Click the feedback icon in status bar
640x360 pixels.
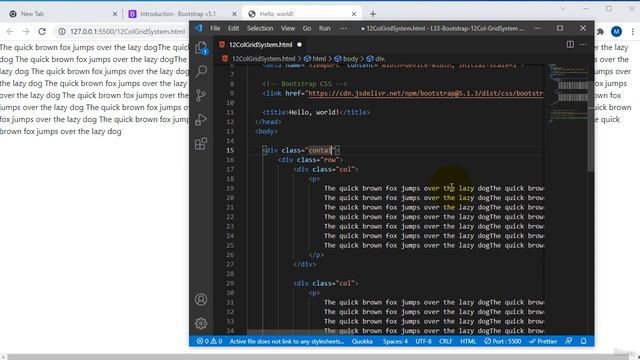569,341
